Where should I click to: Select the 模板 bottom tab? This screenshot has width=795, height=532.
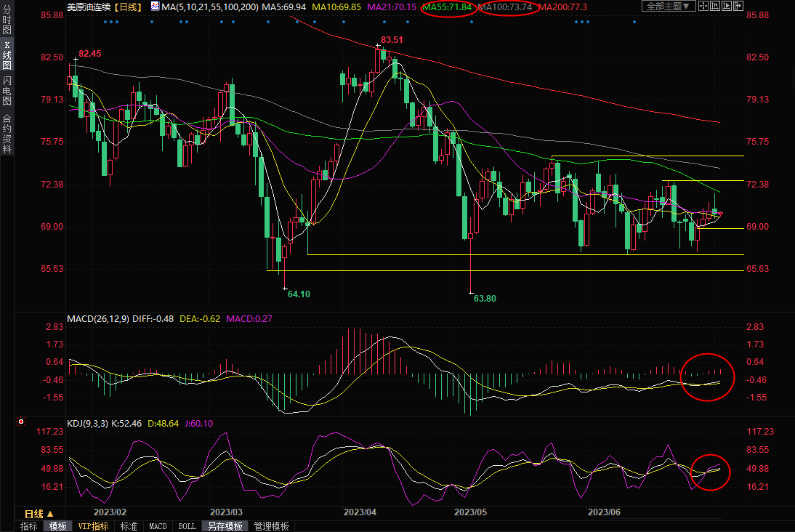point(58,526)
